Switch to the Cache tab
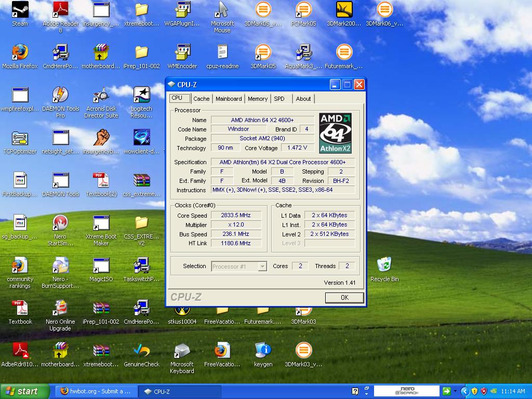Image resolution: width=532 pixels, height=399 pixels. [x=201, y=99]
